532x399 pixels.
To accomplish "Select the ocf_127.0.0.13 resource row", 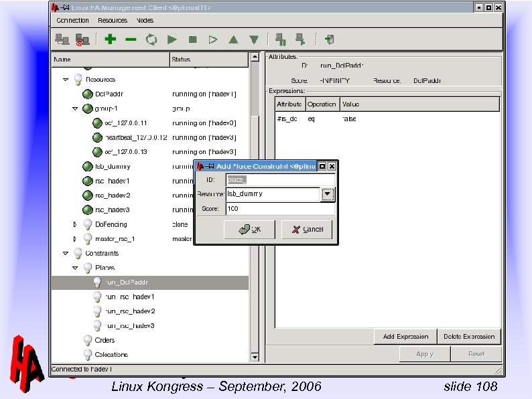I will pyautogui.click(x=150, y=152).
